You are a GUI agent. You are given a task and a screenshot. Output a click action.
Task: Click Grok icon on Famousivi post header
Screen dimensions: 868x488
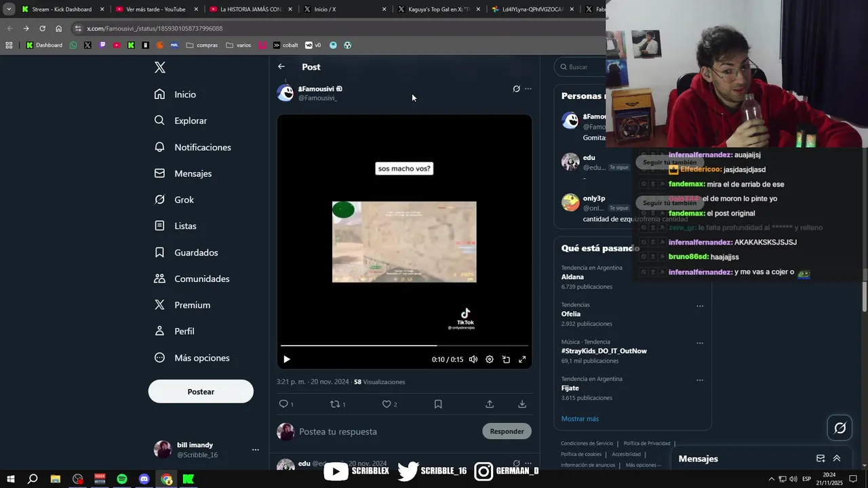coord(516,89)
